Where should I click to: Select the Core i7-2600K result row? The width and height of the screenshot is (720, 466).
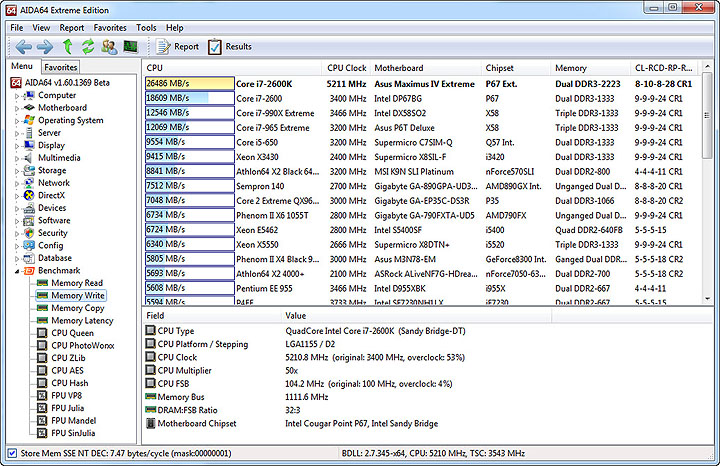point(422,84)
